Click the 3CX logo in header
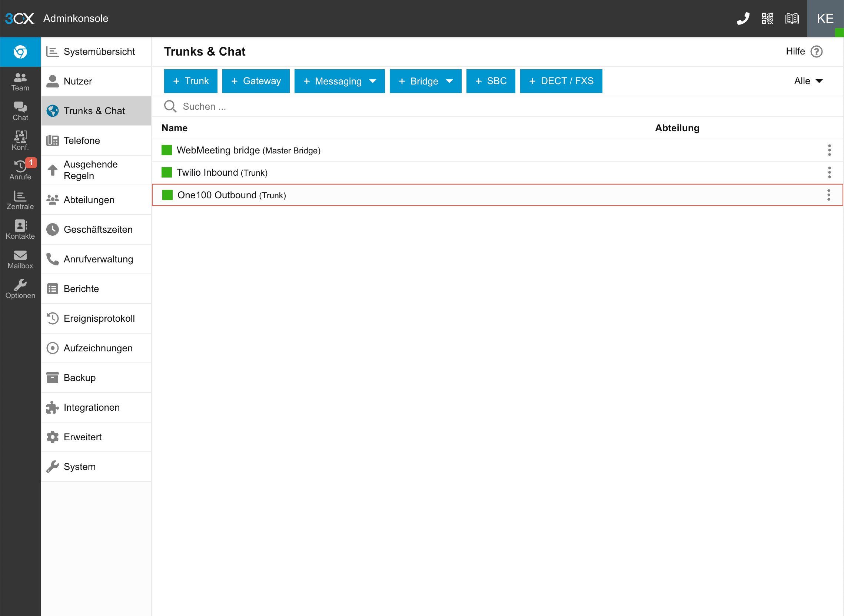 (x=20, y=18)
